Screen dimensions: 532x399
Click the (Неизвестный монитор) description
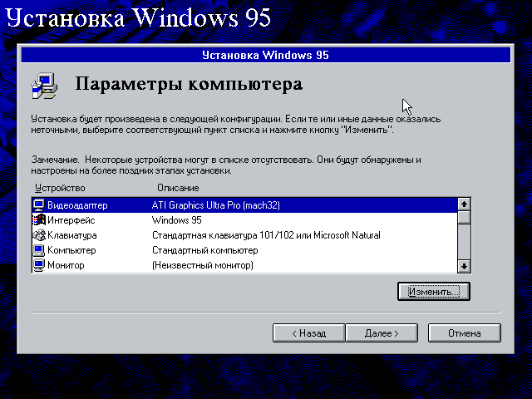pos(203,265)
